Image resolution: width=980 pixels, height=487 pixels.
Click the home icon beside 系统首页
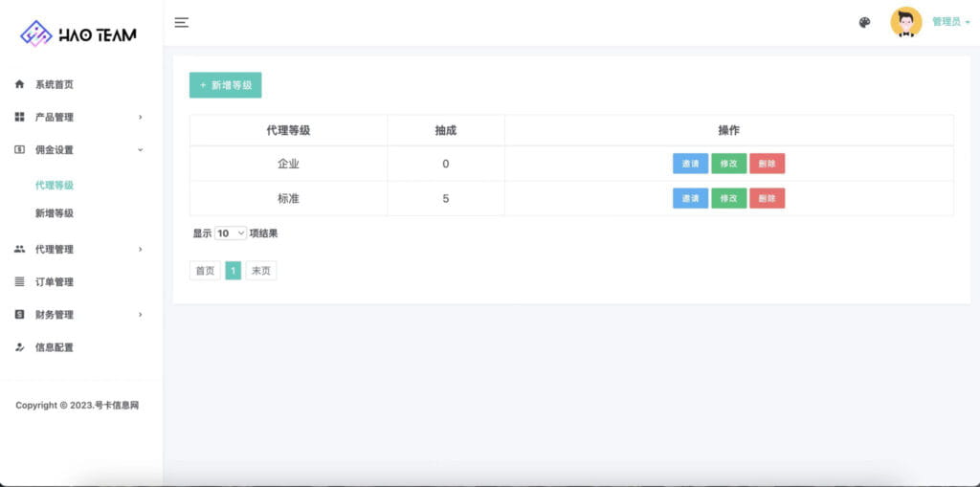pyautogui.click(x=20, y=84)
